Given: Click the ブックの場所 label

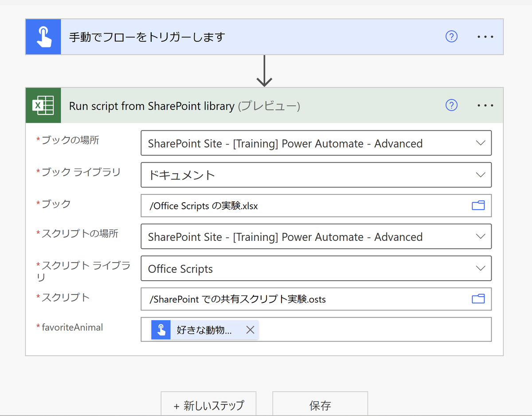Looking at the screenshot, I should (70, 140).
